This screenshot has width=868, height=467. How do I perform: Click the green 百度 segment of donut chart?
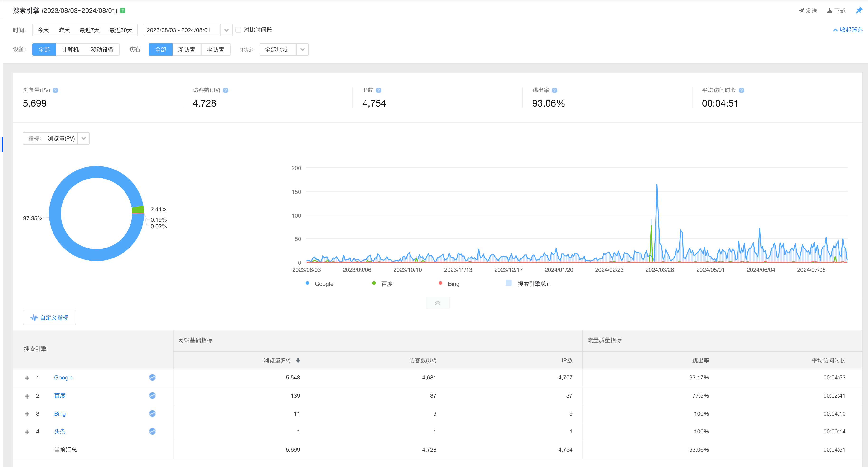138,210
